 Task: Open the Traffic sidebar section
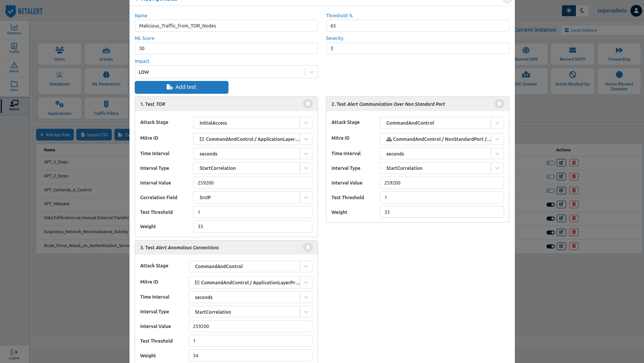tap(14, 49)
